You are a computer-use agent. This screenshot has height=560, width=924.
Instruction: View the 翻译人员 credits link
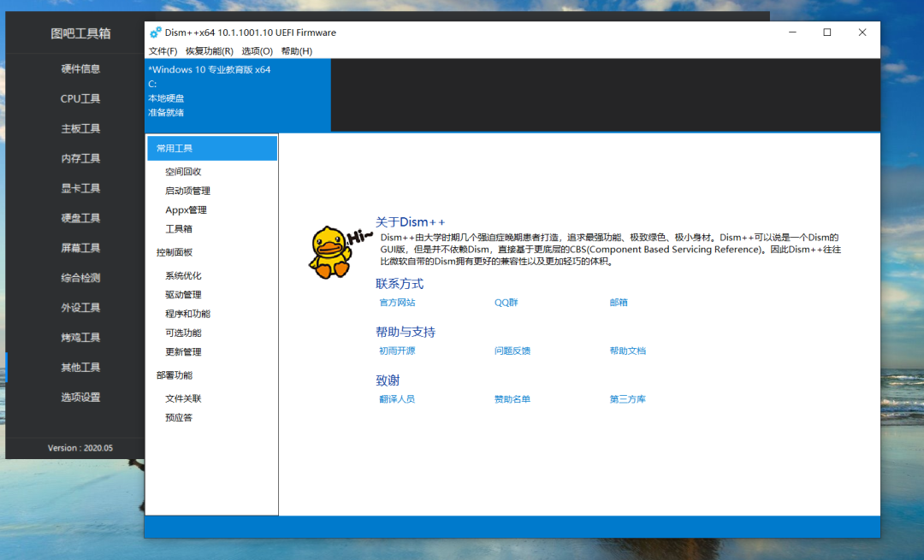397,398
